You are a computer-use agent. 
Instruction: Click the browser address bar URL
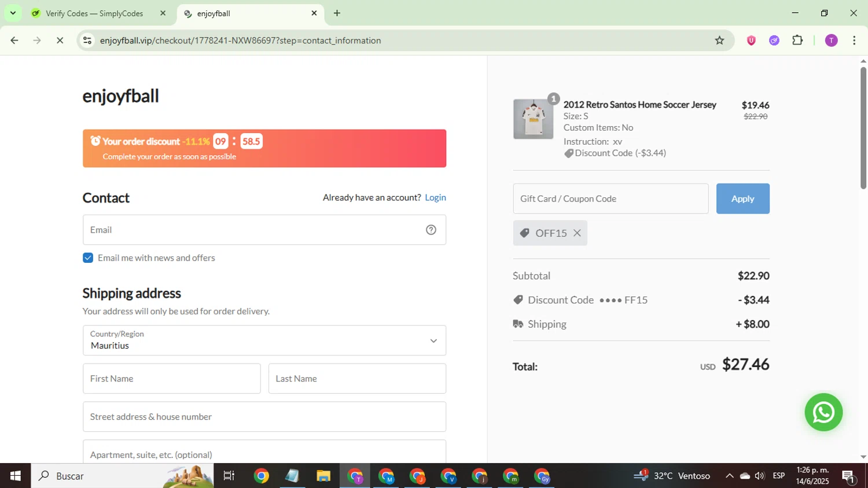point(240,41)
